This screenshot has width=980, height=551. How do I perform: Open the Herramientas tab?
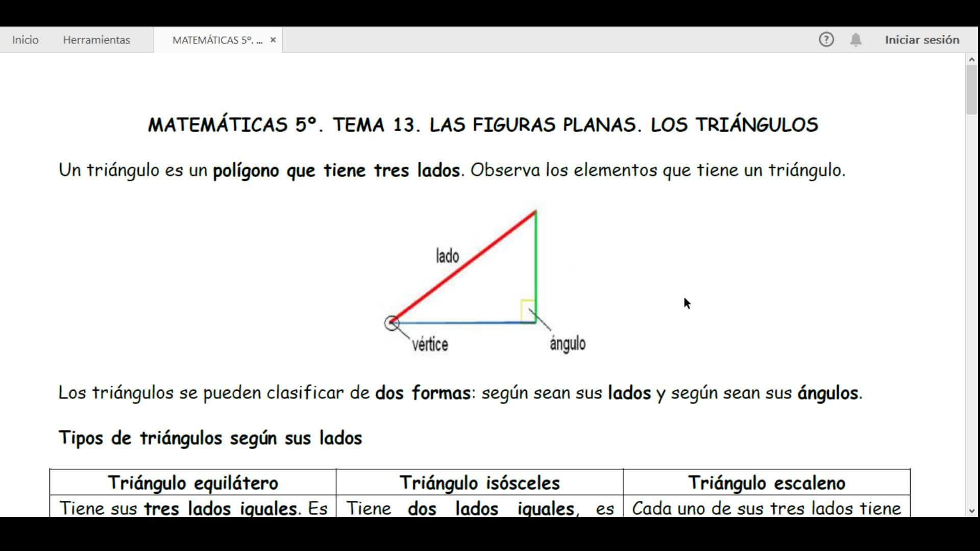point(96,40)
